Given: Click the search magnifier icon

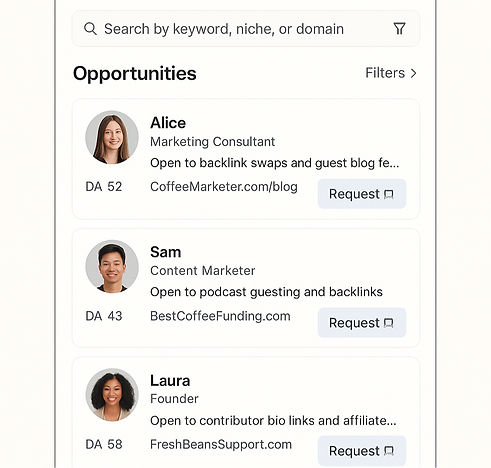Looking at the screenshot, I should point(90,29).
